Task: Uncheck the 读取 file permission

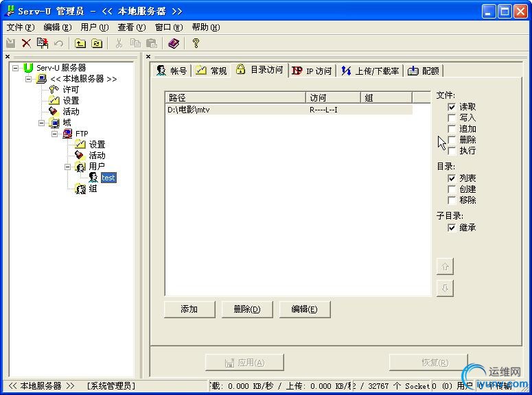Action: coord(452,107)
